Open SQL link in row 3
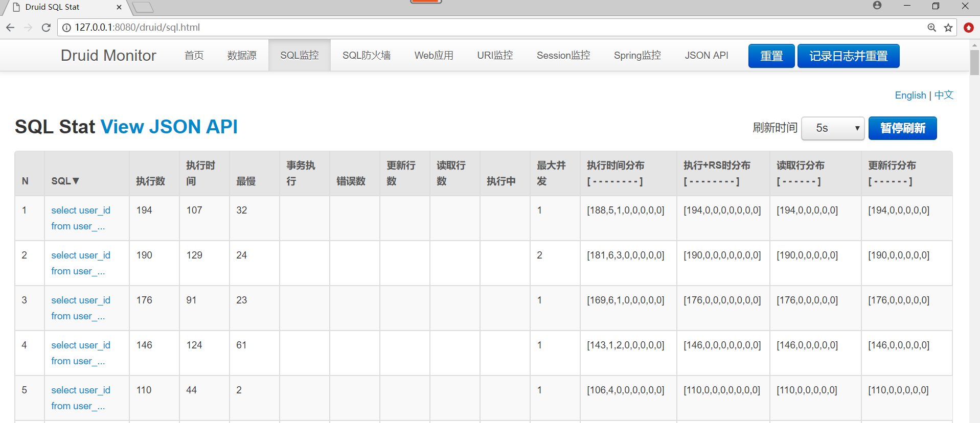The image size is (980, 423). point(81,308)
